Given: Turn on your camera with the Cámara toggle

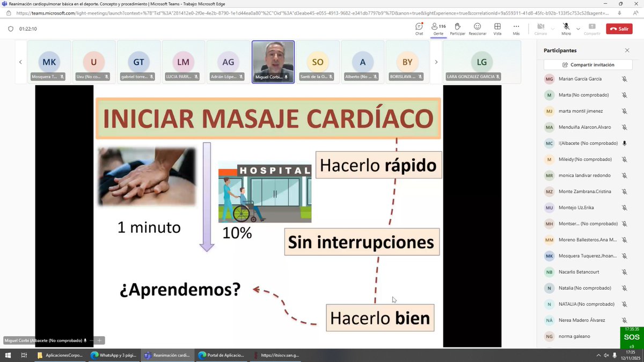Looking at the screenshot, I should point(540,25).
